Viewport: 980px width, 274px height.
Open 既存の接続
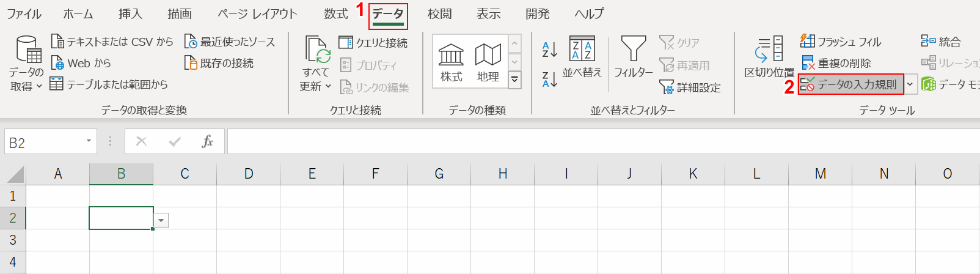219,63
